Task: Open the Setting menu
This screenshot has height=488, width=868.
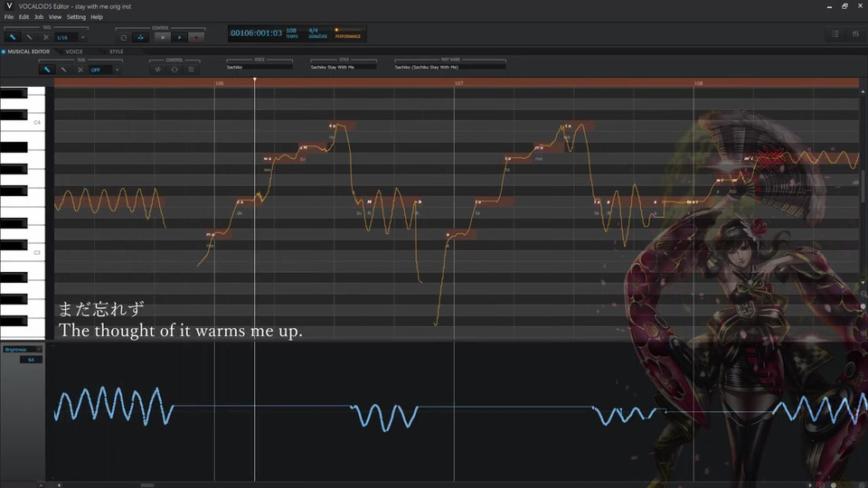Action: (76, 17)
